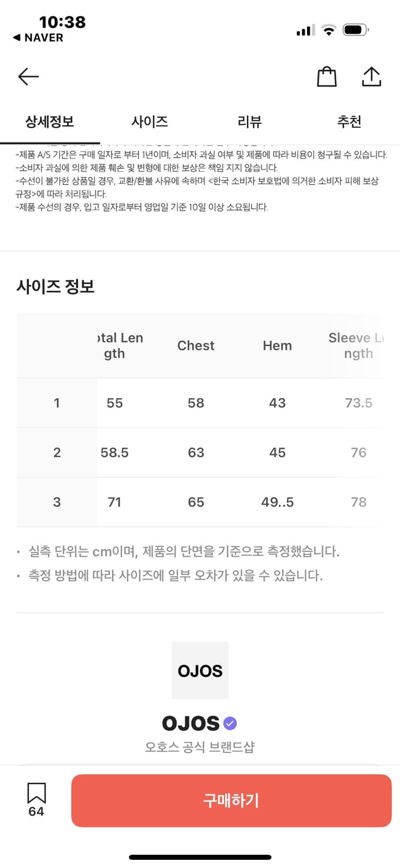This screenshot has width=400, height=868.
Task: Tap the back arrow icon
Action: click(x=28, y=76)
